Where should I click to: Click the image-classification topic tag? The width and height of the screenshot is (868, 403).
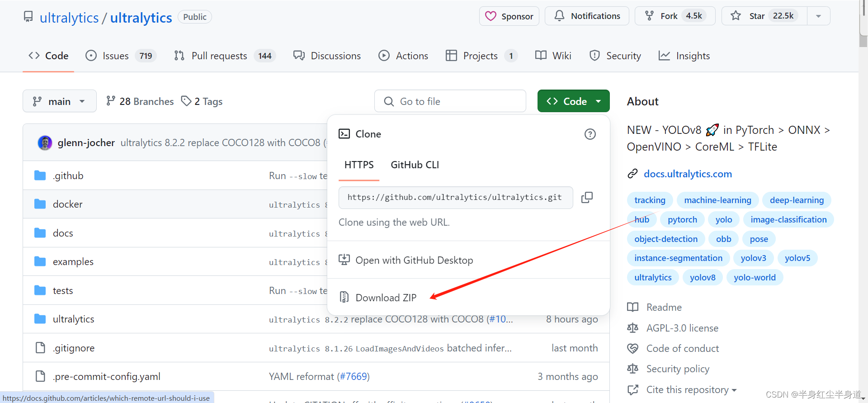(x=788, y=220)
